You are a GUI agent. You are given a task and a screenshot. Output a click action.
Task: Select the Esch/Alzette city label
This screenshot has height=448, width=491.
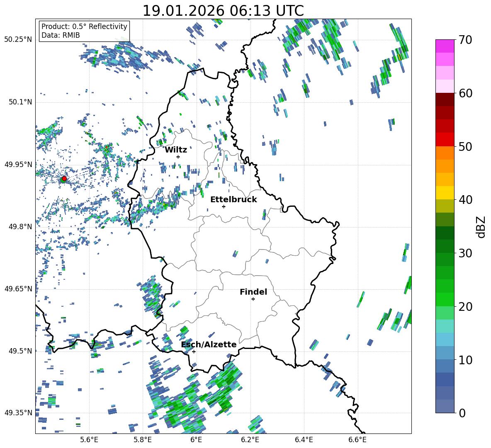pyautogui.click(x=209, y=344)
